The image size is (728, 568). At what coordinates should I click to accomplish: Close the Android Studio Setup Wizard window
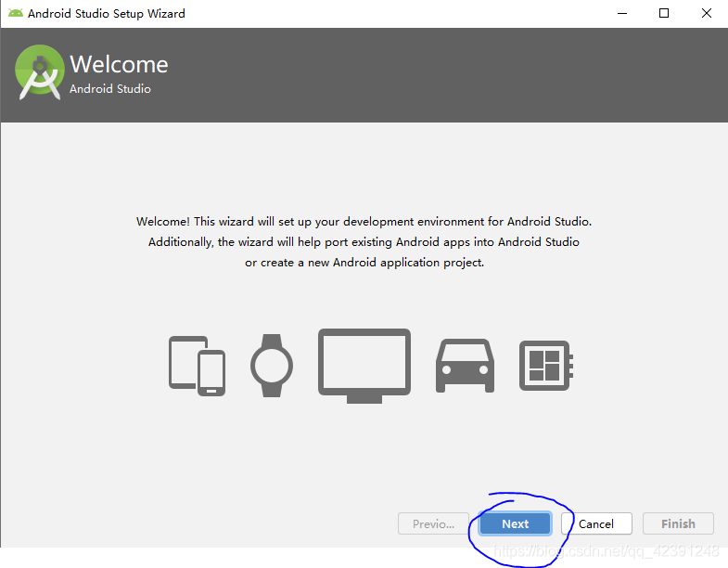point(707,14)
